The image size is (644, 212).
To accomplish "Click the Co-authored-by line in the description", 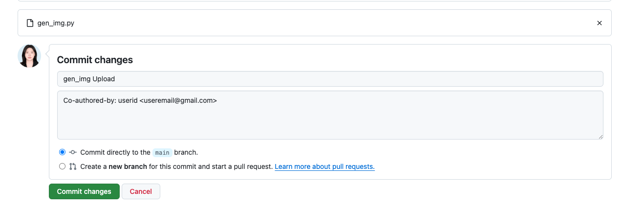I will 140,100.
